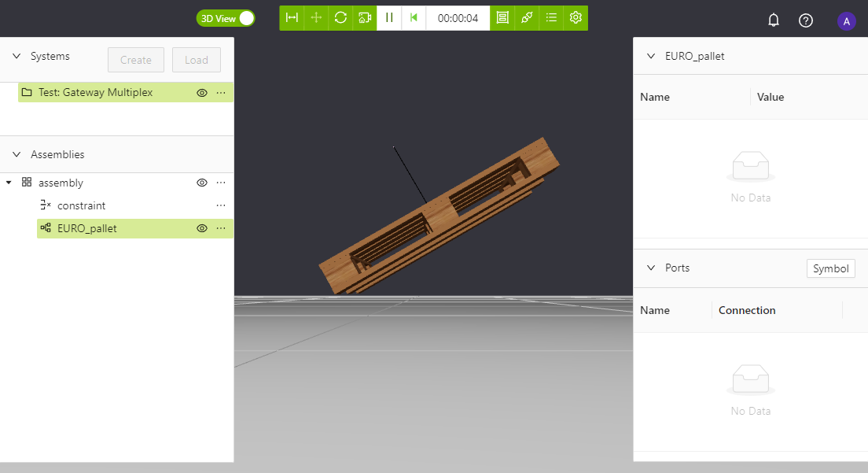868x473 pixels.
Task: Click the home camera view icon
Action: coord(365,18)
